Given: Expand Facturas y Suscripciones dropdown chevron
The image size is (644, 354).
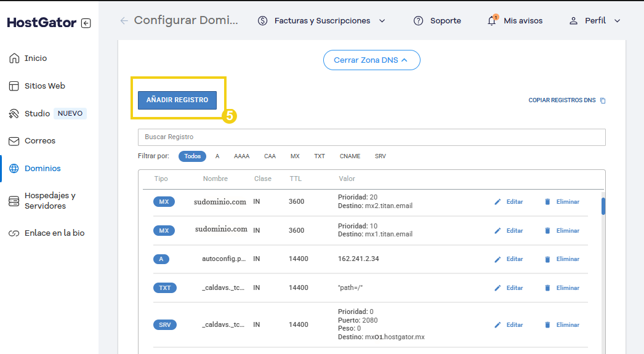Looking at the screenshot, I should (x=382, y=21).
